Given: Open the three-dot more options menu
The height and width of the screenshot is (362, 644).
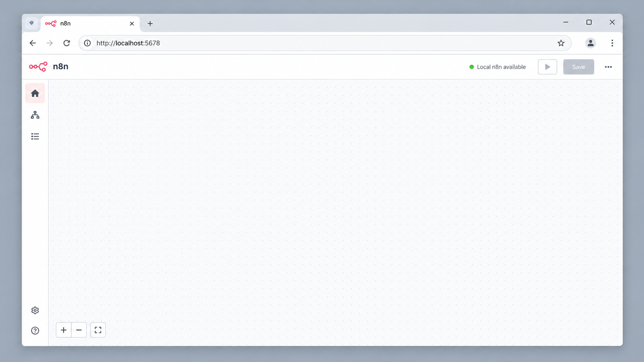Looking at the screenshot, I should (608, 67).
